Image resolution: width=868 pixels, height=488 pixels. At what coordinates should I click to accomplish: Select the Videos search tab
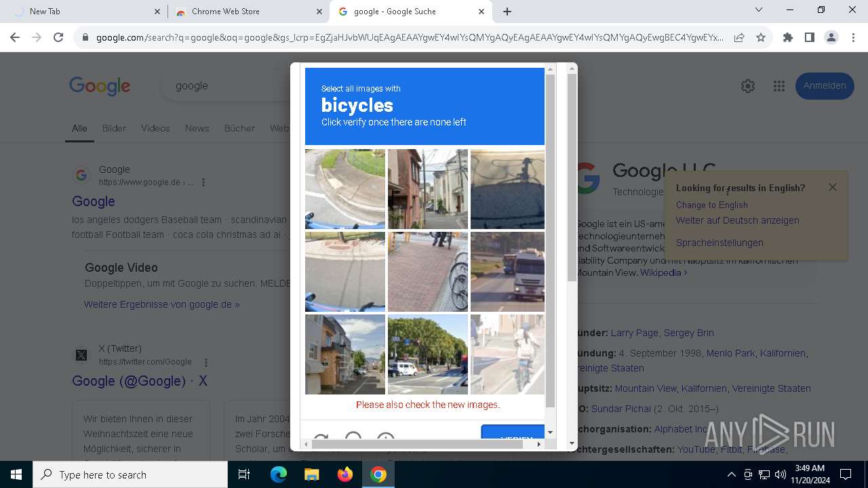pos(155,128)
